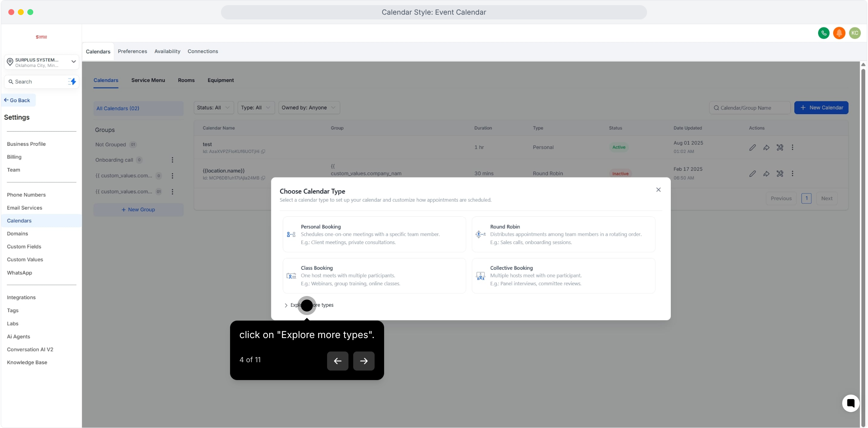
Task: Switch to the Availability tab
Action: [x=167, y=52]
